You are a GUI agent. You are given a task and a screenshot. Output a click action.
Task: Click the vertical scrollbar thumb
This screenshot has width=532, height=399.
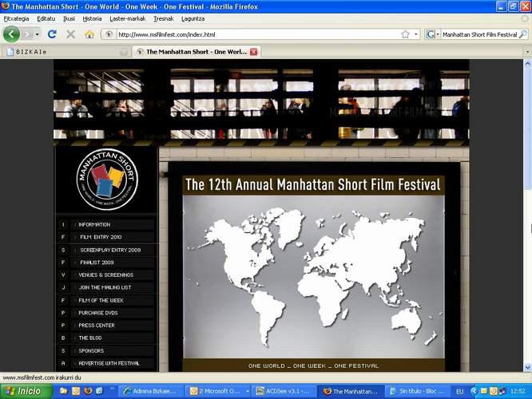[x=527, y=127]
